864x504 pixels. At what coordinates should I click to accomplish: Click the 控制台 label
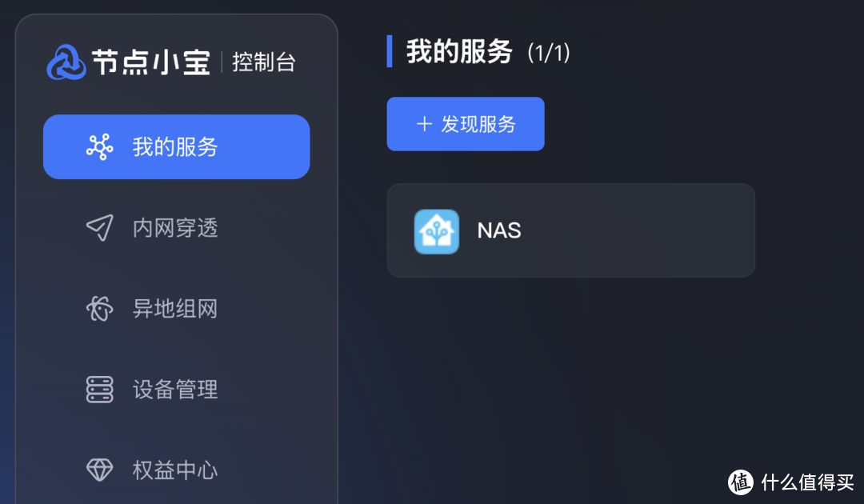coord(264,61)
